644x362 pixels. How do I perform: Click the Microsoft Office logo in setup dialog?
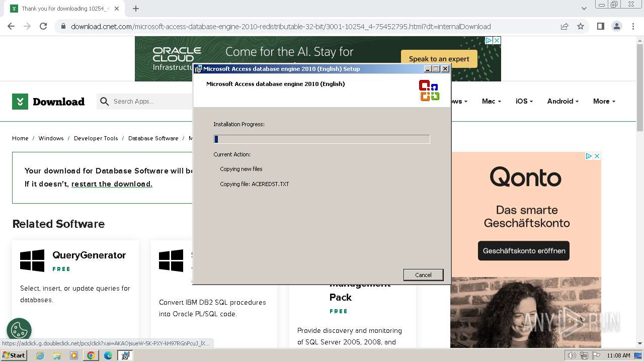tap(429, 90)
